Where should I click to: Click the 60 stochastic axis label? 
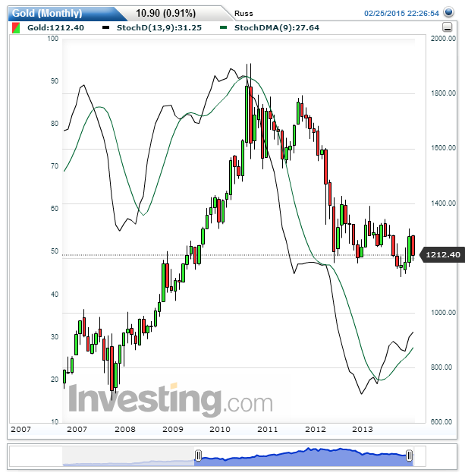point(55,209)
